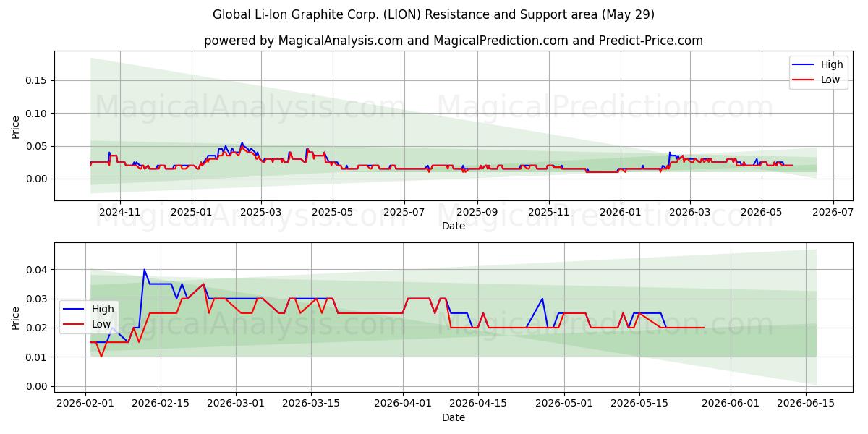Click the 0.04 price tick on bottom chart
Image resolution: width=868 pixels, height=434 pixels.
[38, 270]
